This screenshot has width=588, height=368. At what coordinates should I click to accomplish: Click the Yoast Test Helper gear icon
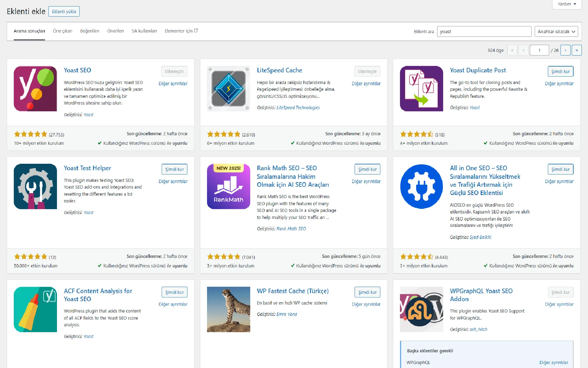point(35,186)
